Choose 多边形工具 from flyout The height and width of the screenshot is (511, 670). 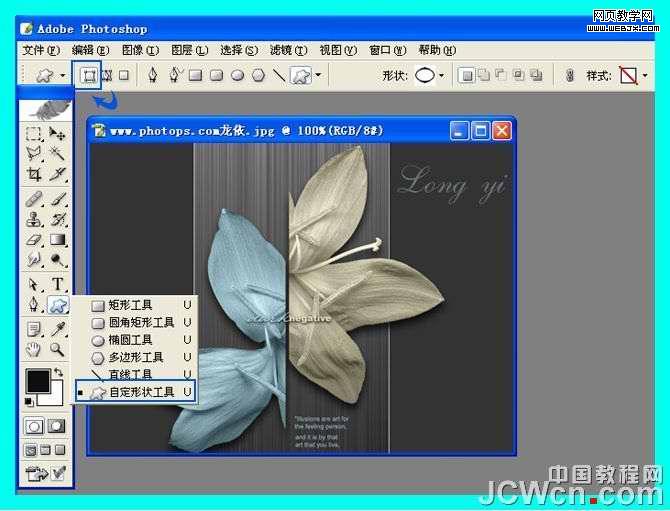pyautogui.click(x=136, y=358)
